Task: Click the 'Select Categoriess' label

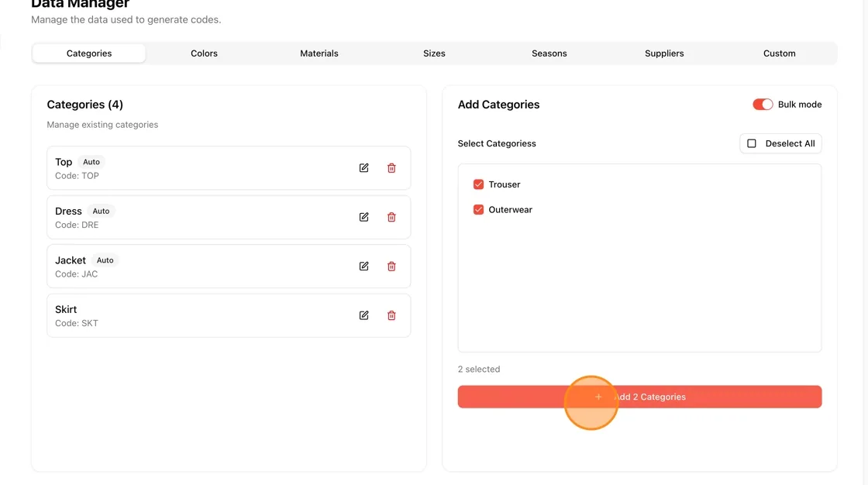Action: (497, 143)
